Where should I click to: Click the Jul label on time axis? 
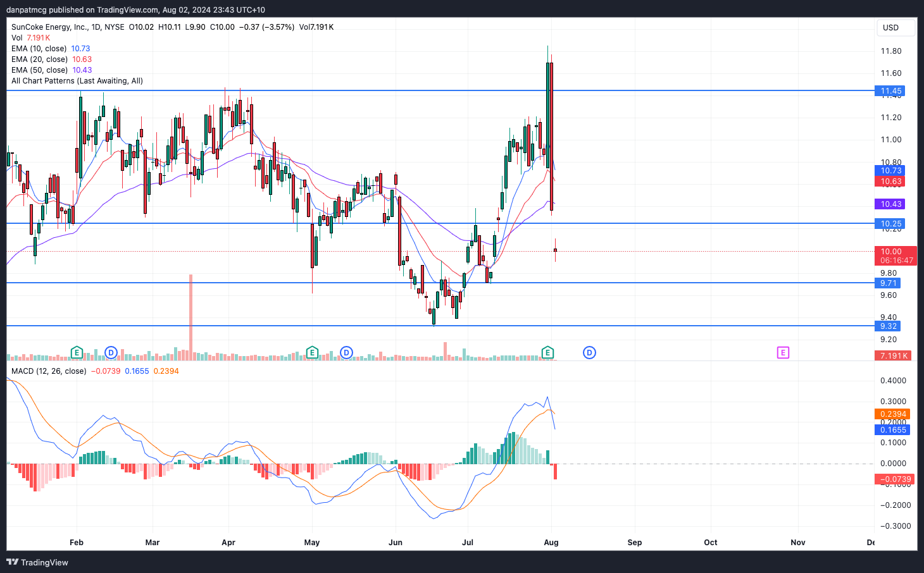468,543
